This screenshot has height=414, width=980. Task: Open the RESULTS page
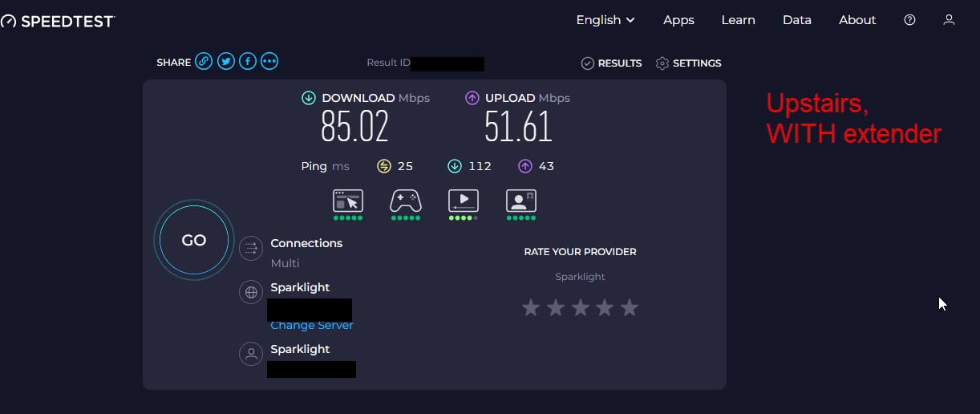(612, 63)
